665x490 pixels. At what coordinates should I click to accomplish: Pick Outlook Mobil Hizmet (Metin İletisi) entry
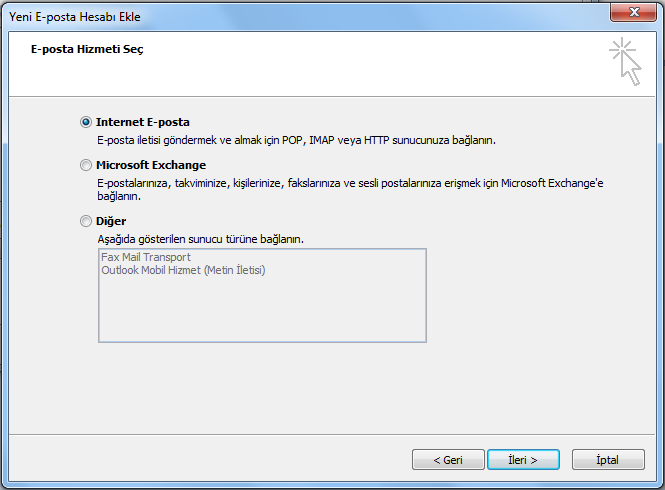pyautogui.click(x=183, y=270)
